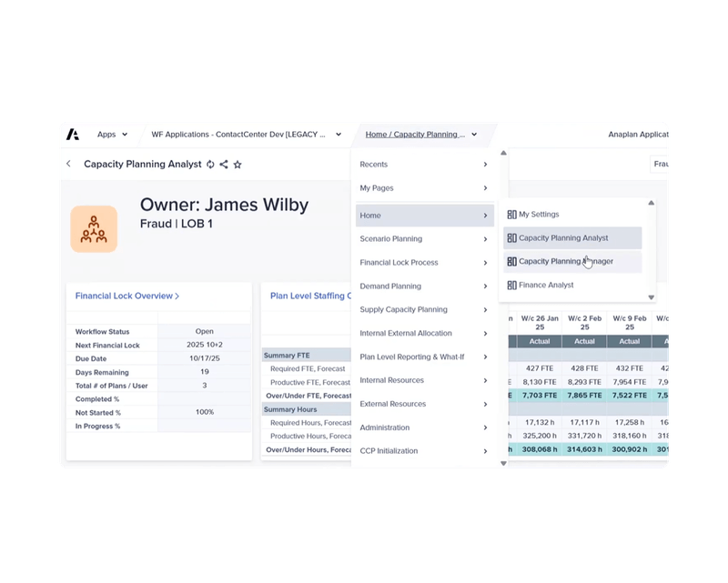Select the '8,293 FTE' cell
The height and width of the screenshot is (583, 728).
584,382
